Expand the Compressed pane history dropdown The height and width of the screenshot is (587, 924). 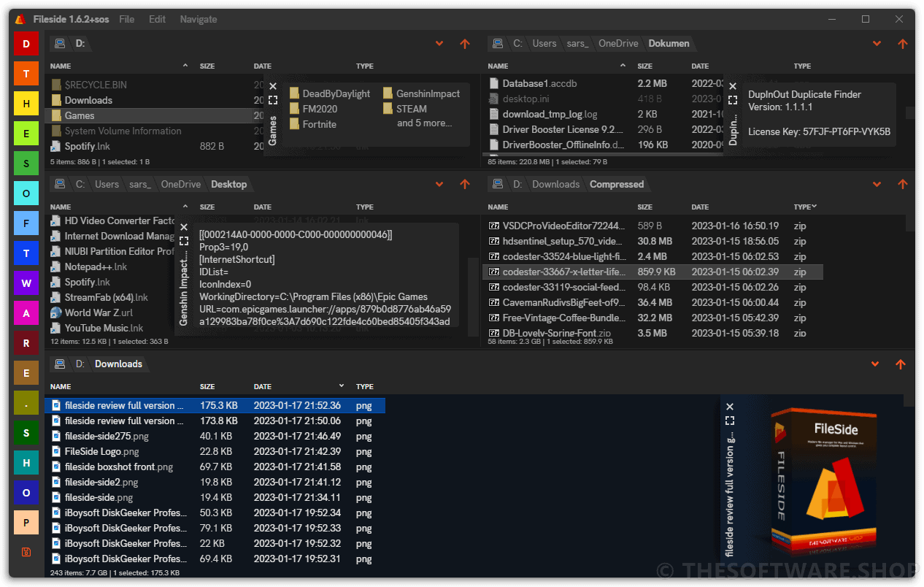[877, 185]
